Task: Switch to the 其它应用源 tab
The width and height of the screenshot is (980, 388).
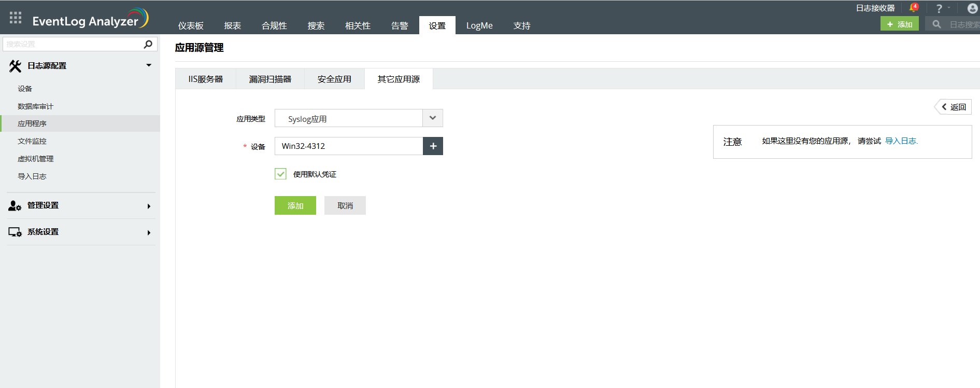Action: pos(399,79)
